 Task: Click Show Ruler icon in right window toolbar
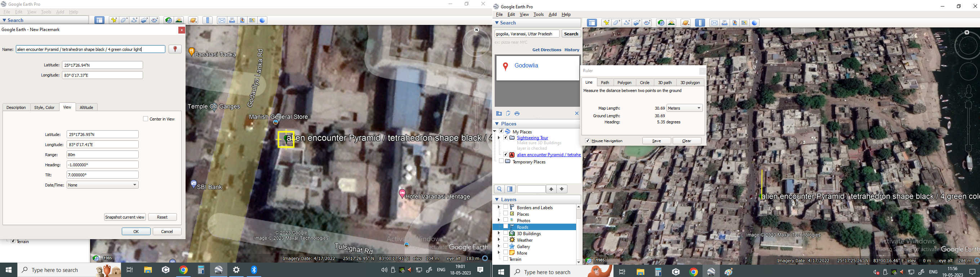(x=700, y=23)
